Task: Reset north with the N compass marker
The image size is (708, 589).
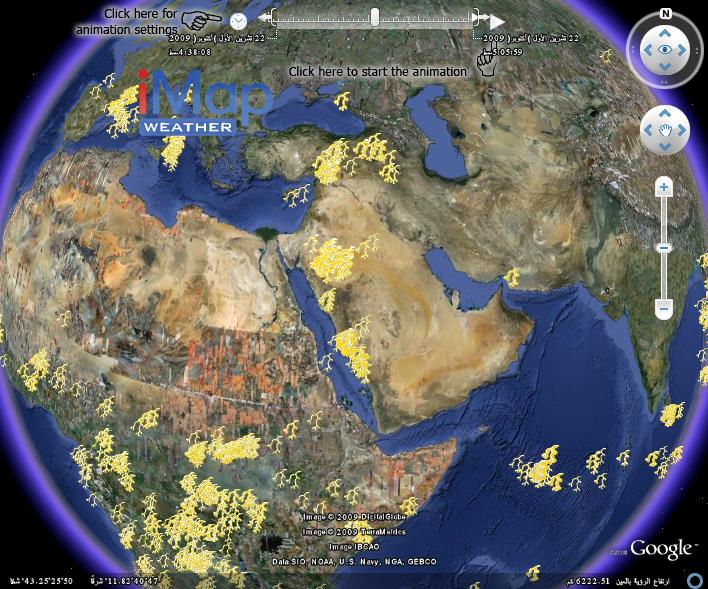Action: [x=664, y=15]
